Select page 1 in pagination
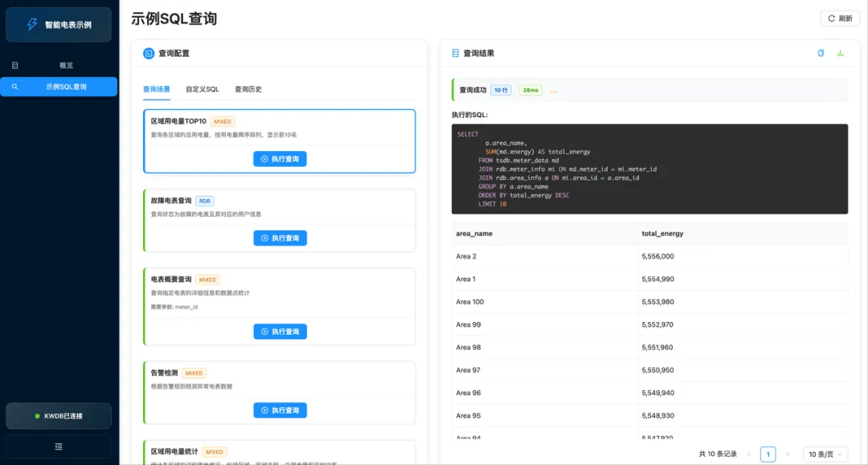The height and width of the screenshot is (465, 868). [768, 455]
